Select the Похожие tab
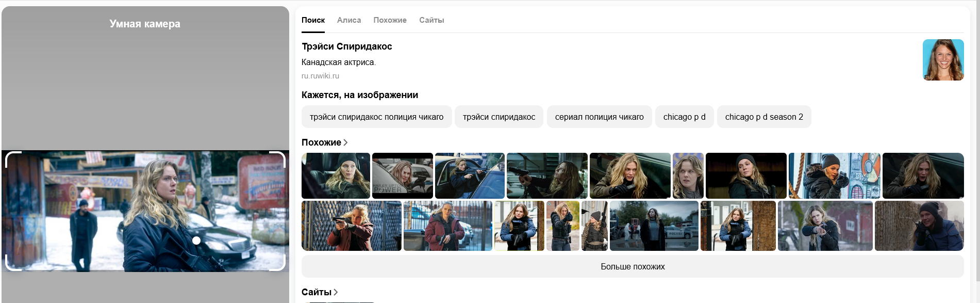This screenshot has height=303, width=980. click(390, 20)
